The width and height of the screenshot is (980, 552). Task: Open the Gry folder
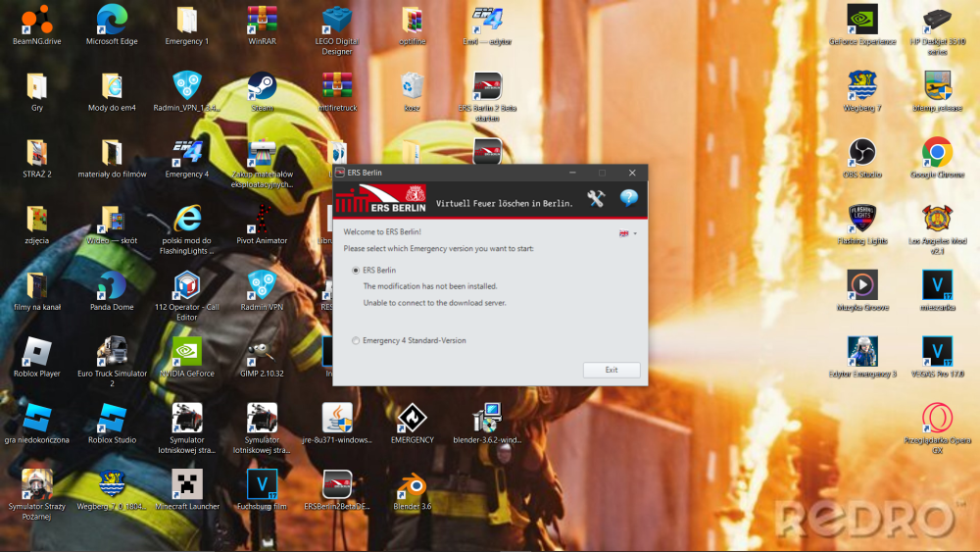37,92
